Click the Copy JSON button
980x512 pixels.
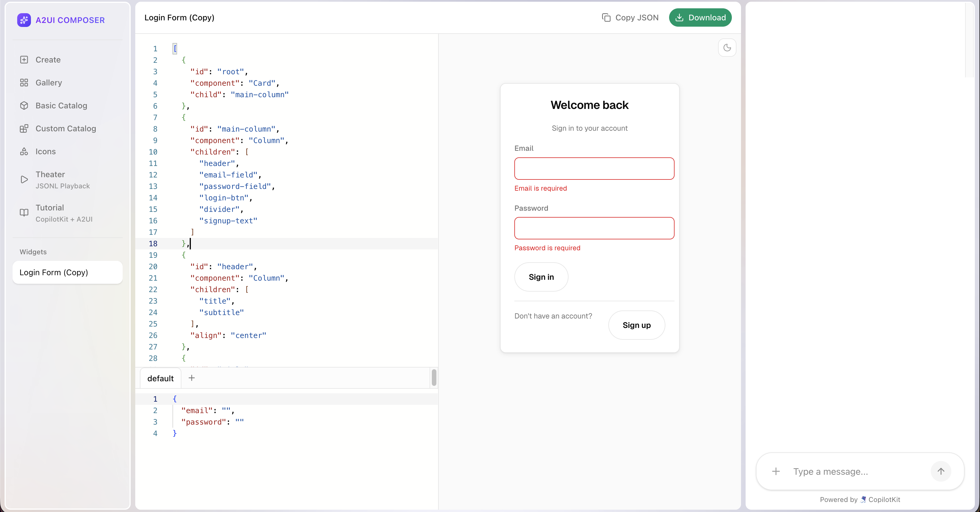(630, 17)
